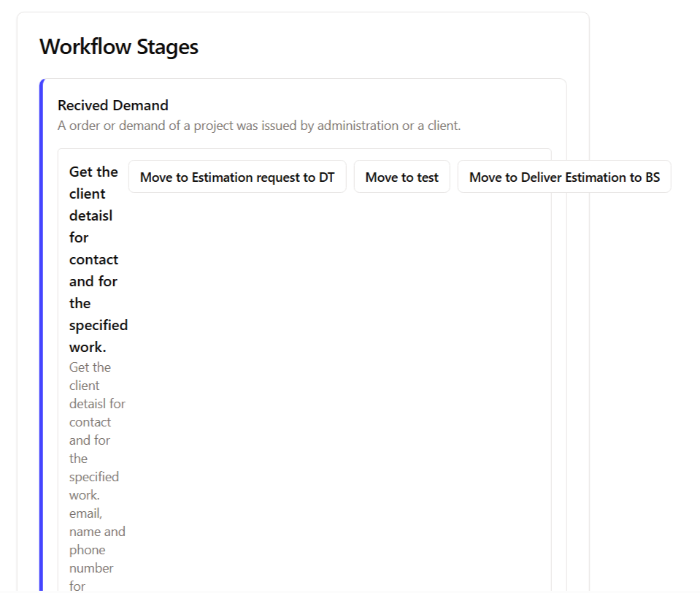700x593 pixels.
Task: Click Move to Estimation request to DT
Action: pos(237,177)
